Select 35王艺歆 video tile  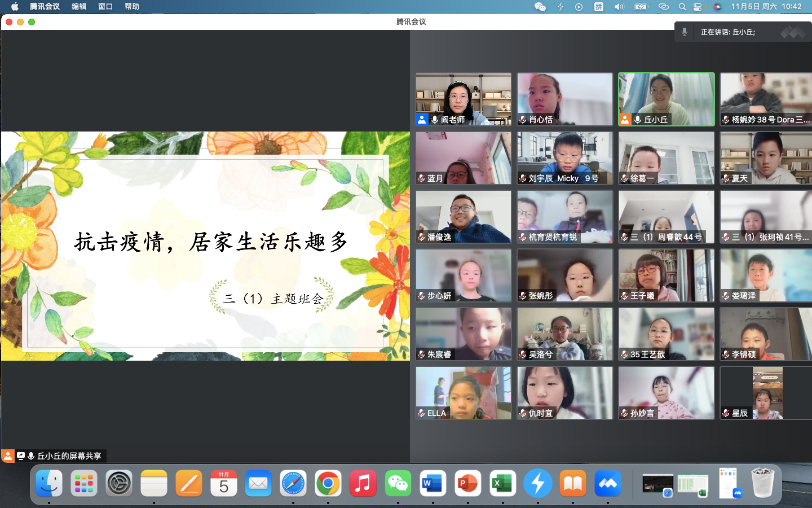[667, 334]
